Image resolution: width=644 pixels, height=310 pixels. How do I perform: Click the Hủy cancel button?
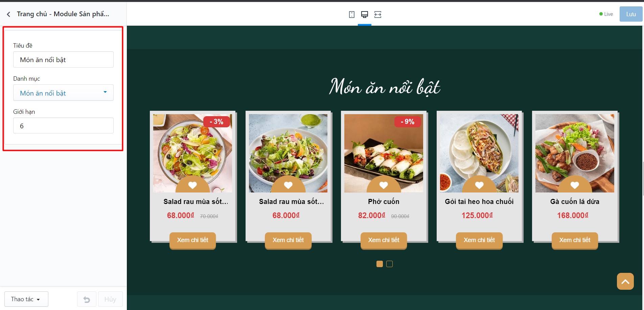coord(110,299)
